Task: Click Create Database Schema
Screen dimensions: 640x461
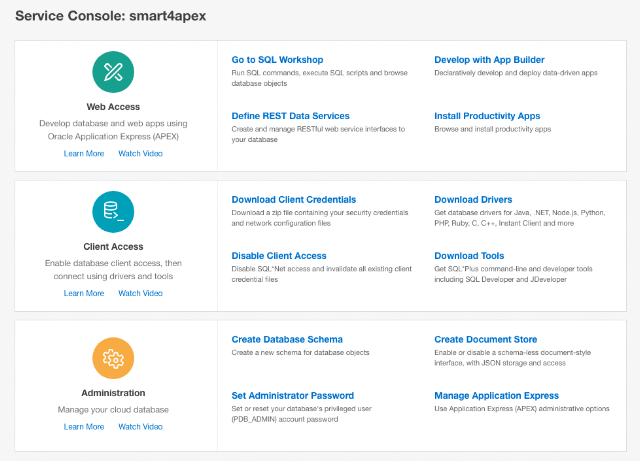Action: (x=287, y=340)
